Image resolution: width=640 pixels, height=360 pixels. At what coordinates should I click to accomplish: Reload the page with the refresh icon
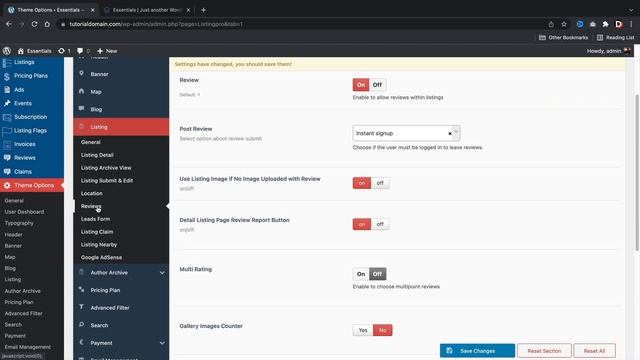coord(34,24)
